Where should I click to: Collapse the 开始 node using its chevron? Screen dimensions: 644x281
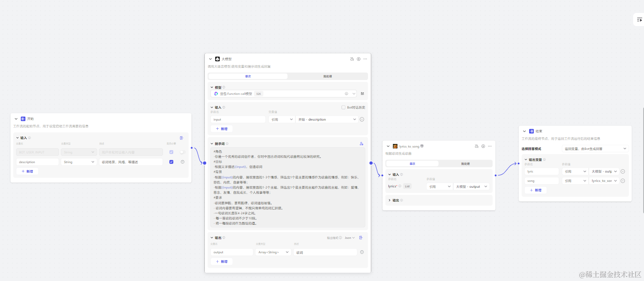click(x=16, y=119)
